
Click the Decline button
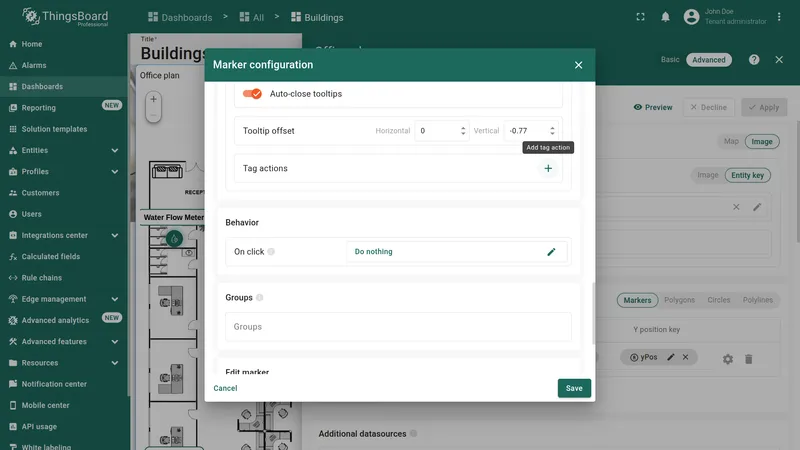pyautogui.click(x=708, y=107)
